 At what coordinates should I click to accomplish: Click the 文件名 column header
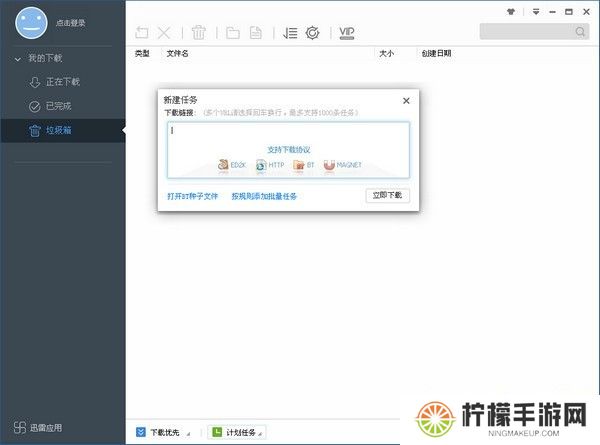177,54
